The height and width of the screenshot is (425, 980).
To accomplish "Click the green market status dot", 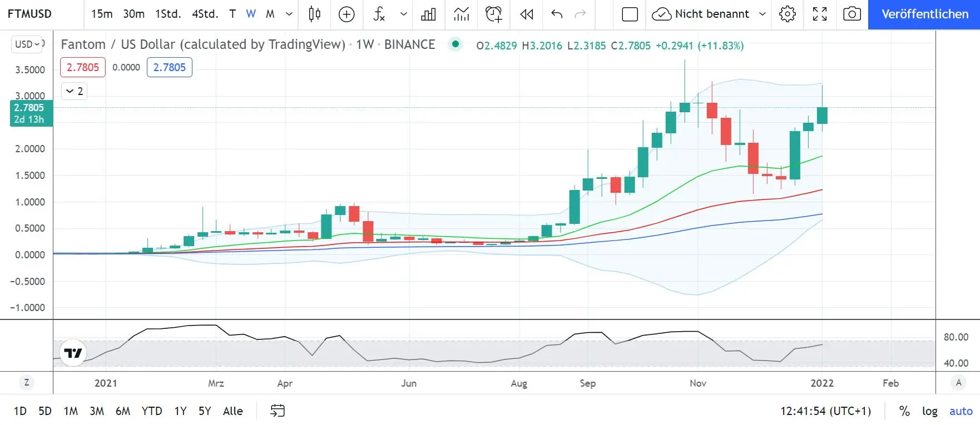I will tap(456, 44).
